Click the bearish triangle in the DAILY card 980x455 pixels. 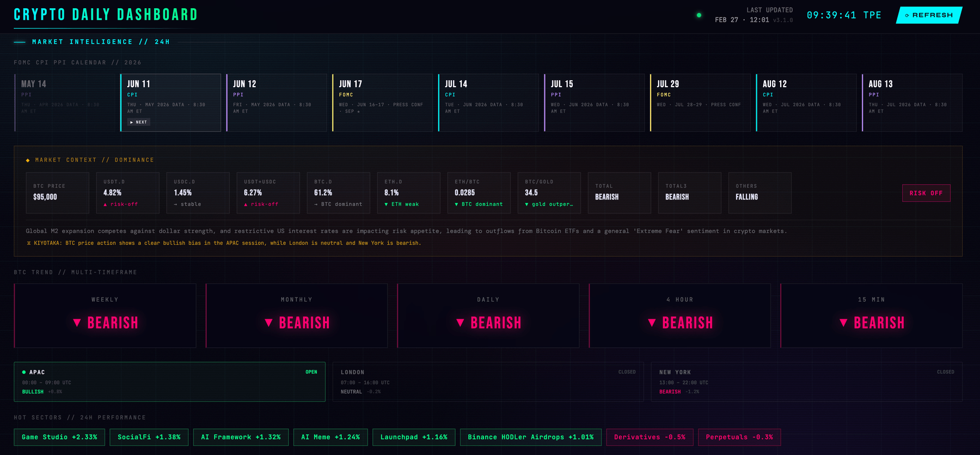pos(460,323)
